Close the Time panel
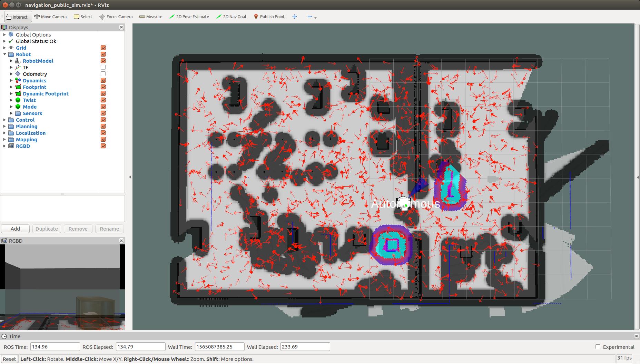The height and width of the screenshot is (364, 640). tap(636, 336)
